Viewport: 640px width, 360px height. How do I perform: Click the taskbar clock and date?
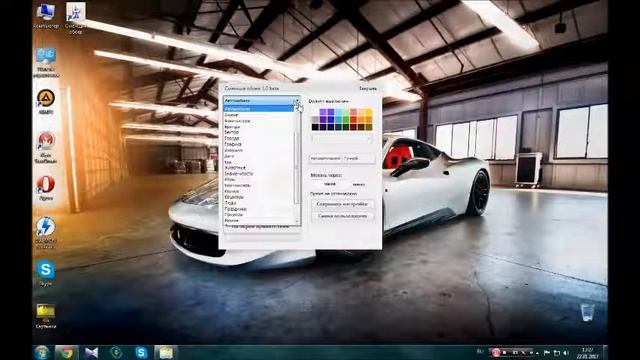[587, 353]
